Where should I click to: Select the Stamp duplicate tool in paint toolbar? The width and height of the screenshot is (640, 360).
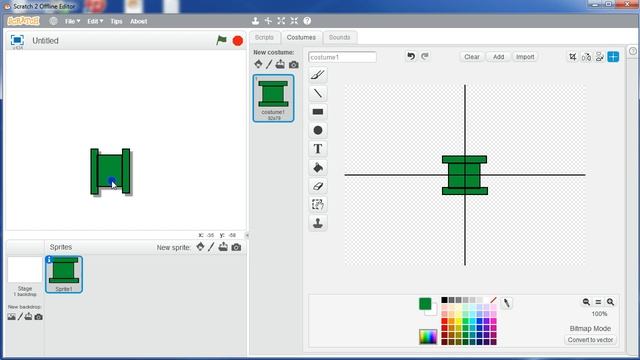point(318,223)
